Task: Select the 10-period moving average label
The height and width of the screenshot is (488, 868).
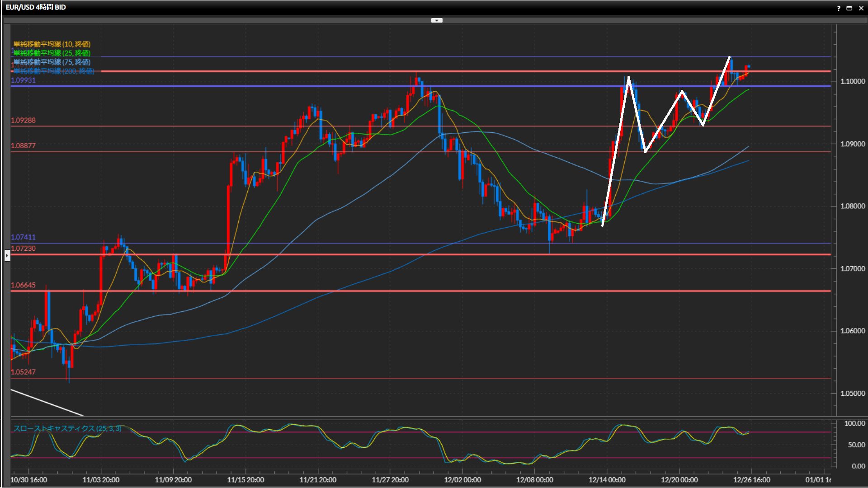Action: pyautogui.click(x=52, y=44)
